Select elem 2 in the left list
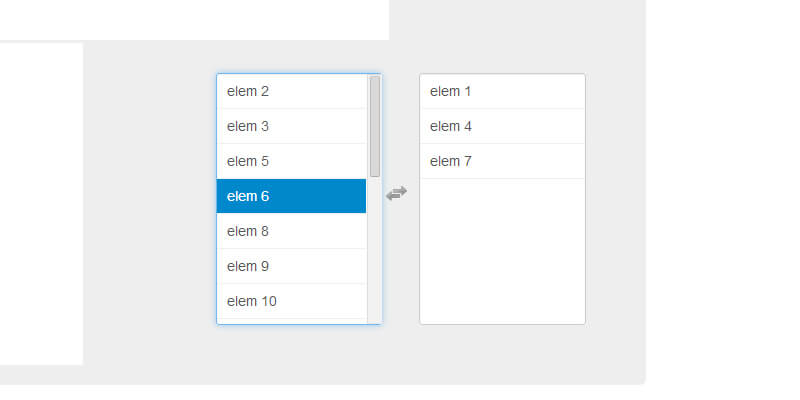 tap(291, 91)
